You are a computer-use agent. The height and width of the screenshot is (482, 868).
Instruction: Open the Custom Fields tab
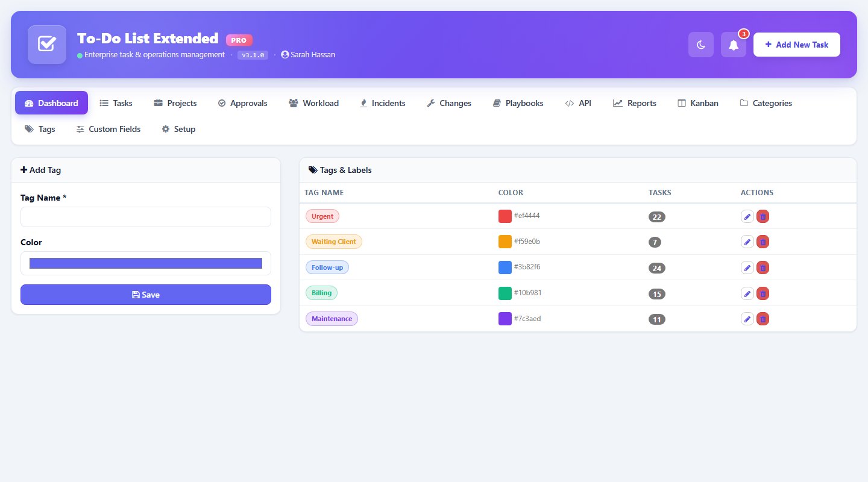[108, 129]
